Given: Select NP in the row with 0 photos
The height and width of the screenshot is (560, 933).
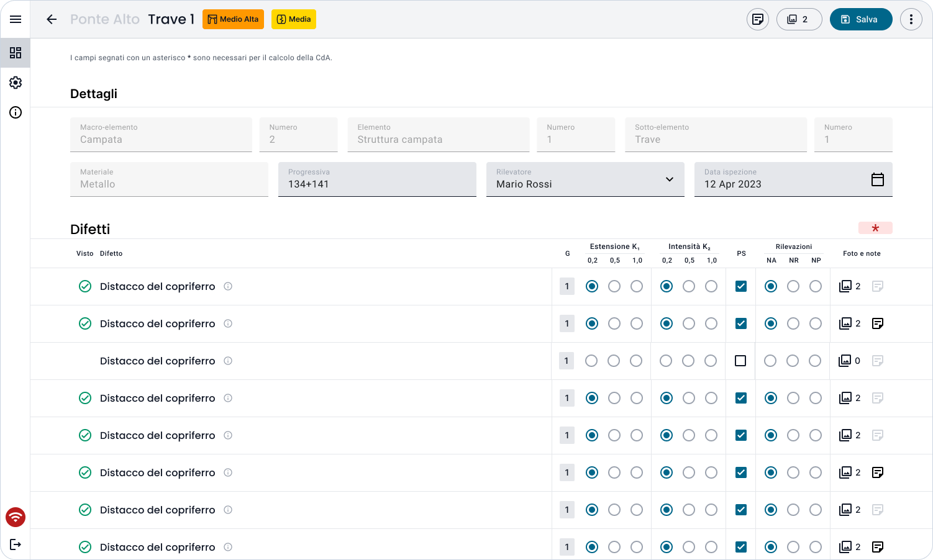Looking at the screenshot, I should (x=815, y=361).
